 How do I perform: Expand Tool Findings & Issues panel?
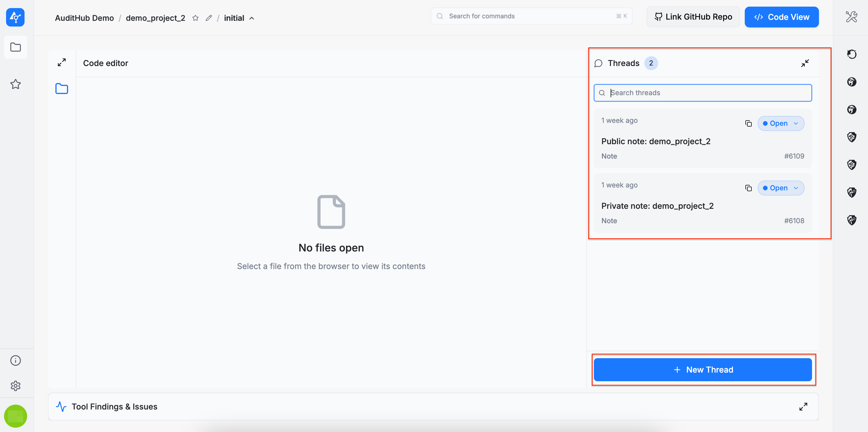tap(803, 406)
